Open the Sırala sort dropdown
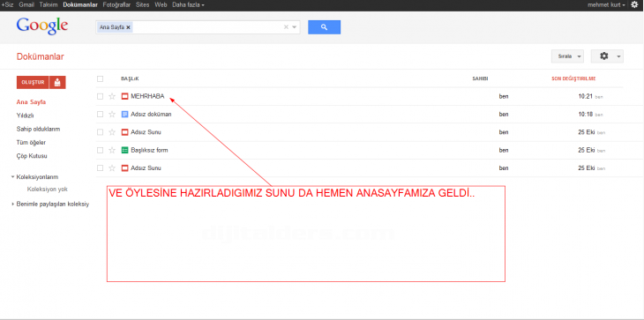644x320 pixels. (567, 56)
